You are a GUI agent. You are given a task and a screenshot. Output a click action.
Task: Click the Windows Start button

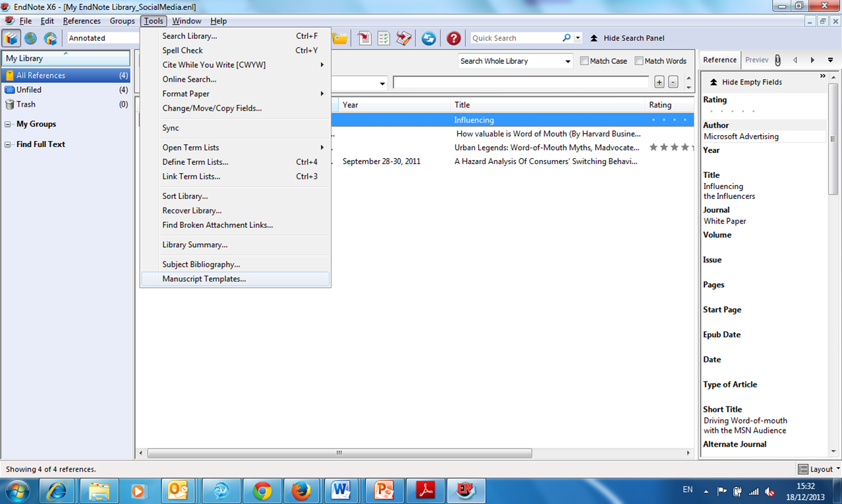pyautogui.click(x=18, y=491)
